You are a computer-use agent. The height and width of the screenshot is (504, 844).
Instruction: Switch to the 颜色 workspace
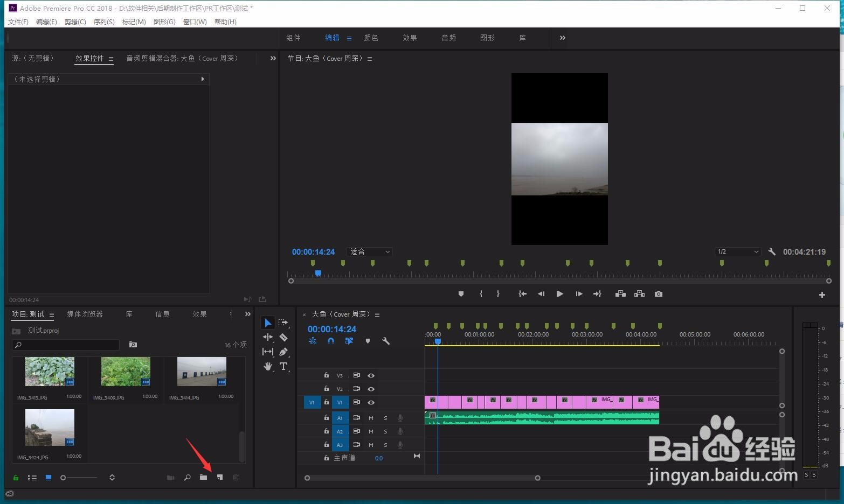371,38
